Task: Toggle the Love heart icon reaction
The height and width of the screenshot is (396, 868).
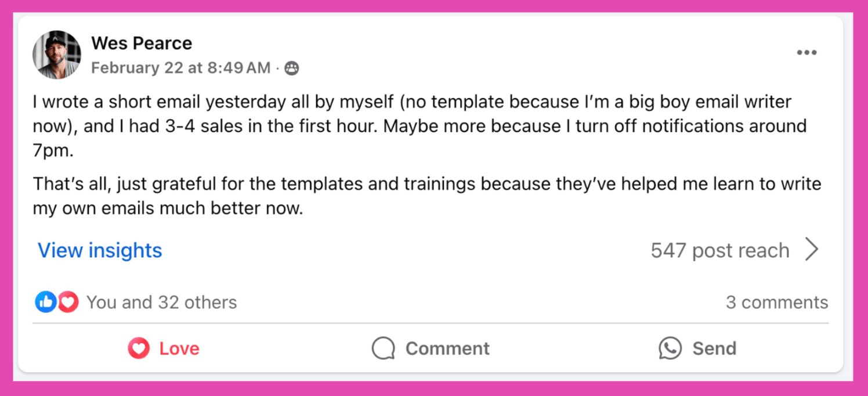Action: [139, 348]
